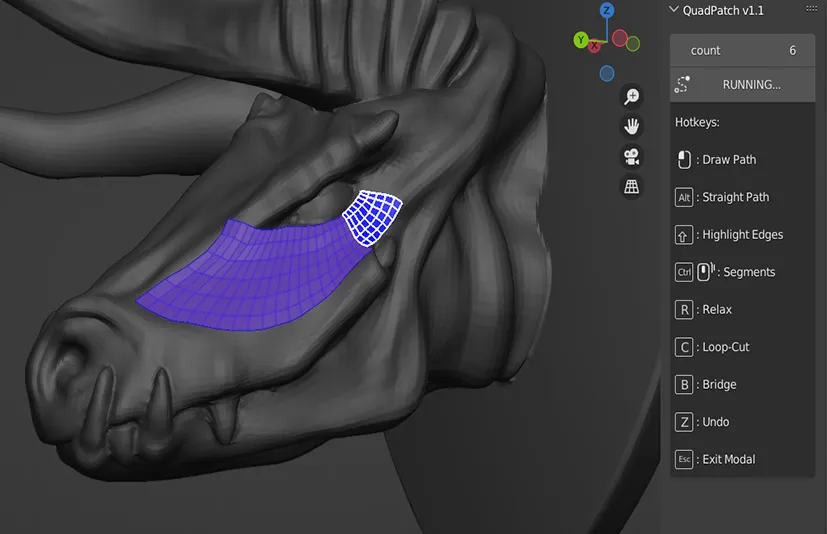This screenshot has height=534, width=827.
Task: Click the 'Highlight Edges' text
Action: pyautogui.click(x=743, y=235)
